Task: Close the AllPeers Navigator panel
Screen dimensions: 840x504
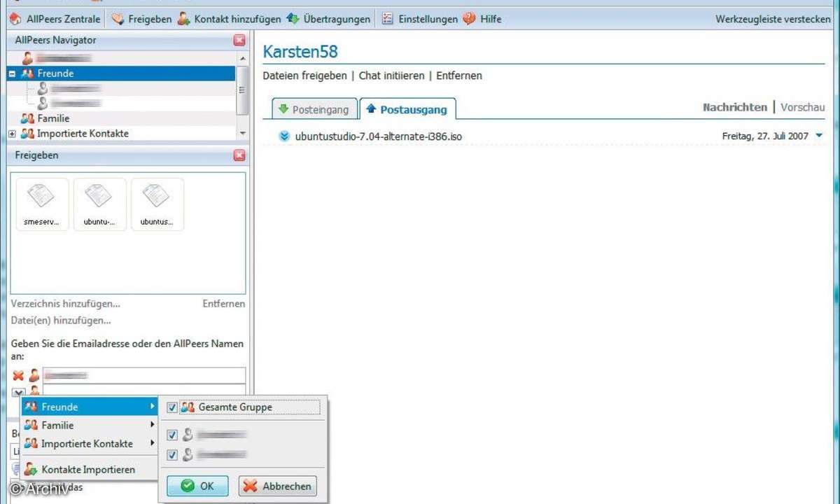Action: [239, 41]
